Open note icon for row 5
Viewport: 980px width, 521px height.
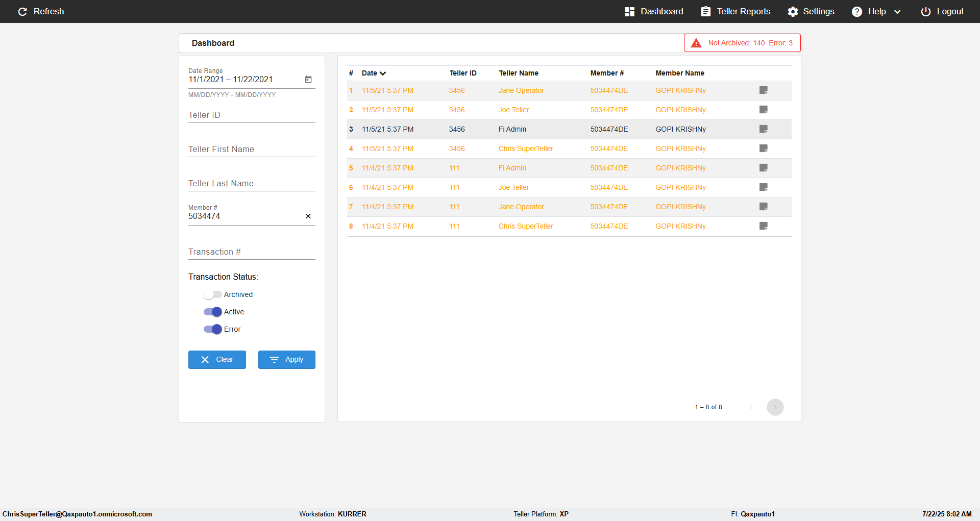pos(764,168)
